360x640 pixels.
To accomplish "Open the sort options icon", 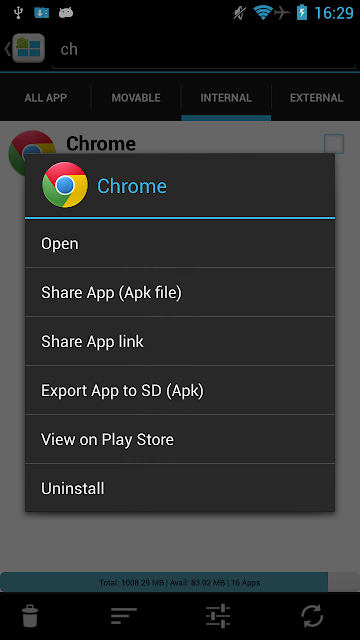I will (x=124, y=616).
